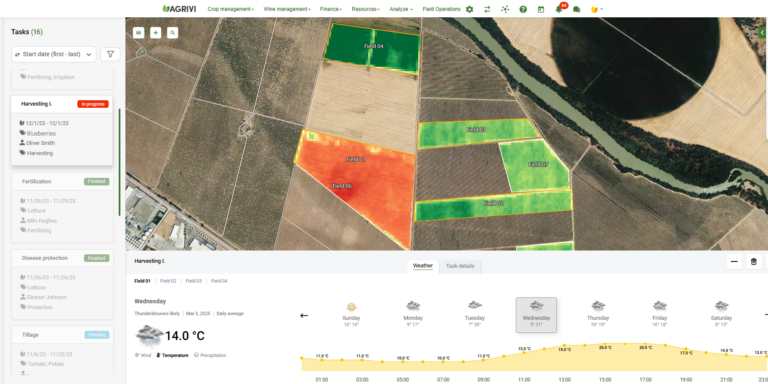Open the help question mark icon

click(x=523, y=9)
